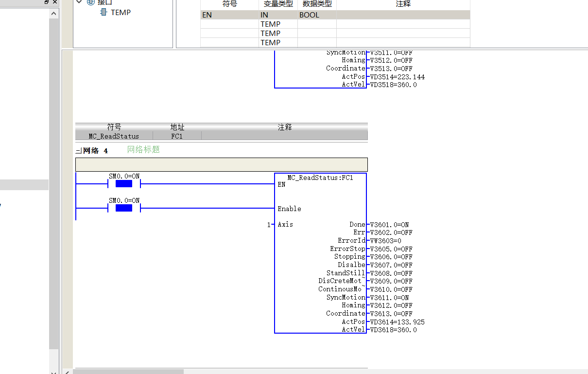Click the TEMP block icon in interface tree
This screenshot has width=588, height=374.
103,12
